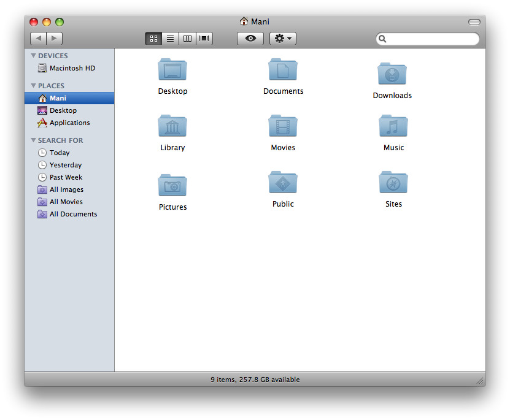Open the All Documents smart search

tap(69, 214)
